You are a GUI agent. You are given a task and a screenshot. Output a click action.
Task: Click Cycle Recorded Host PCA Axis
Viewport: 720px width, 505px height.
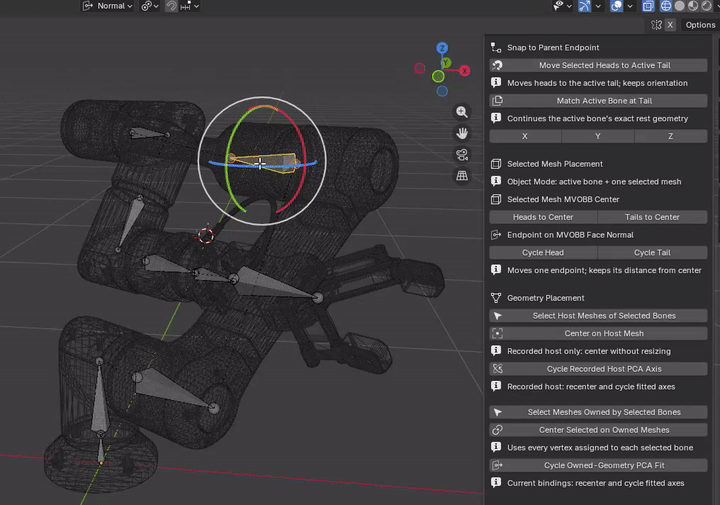[598, 369]
